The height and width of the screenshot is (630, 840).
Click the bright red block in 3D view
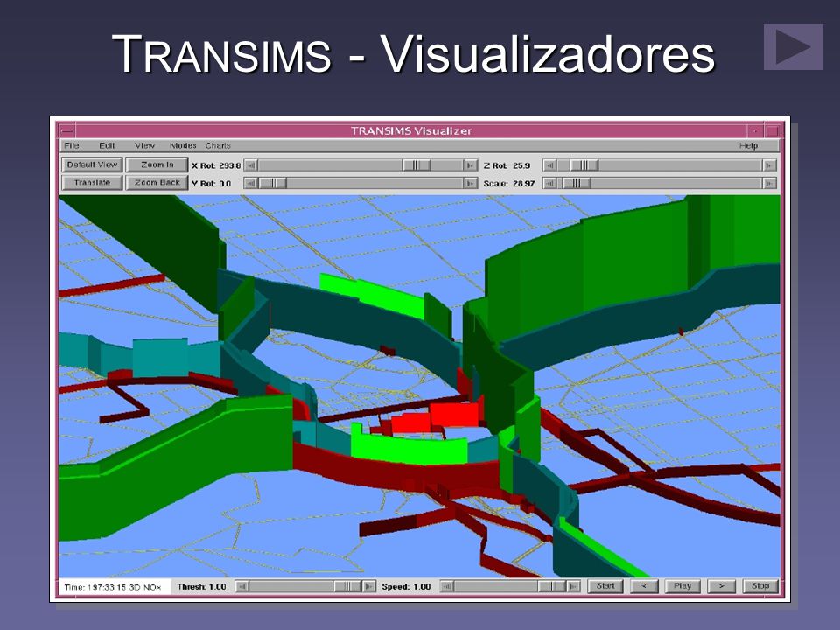tap(454, 415)
